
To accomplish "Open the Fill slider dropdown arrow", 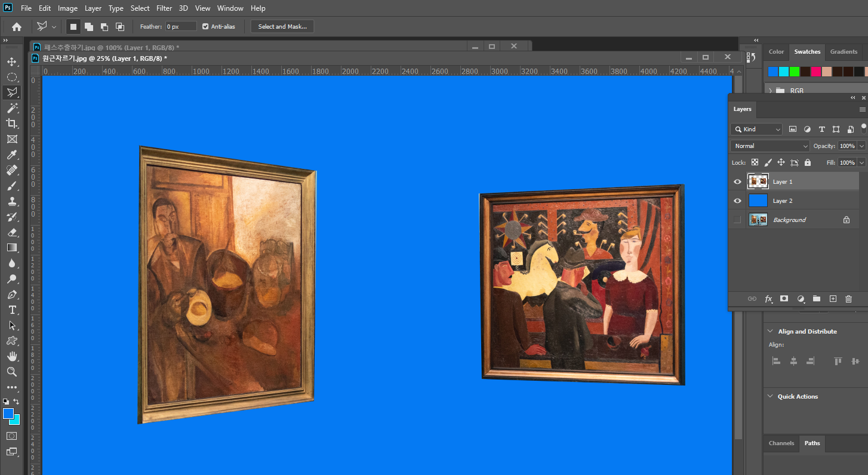I will [x=861, y=162].
